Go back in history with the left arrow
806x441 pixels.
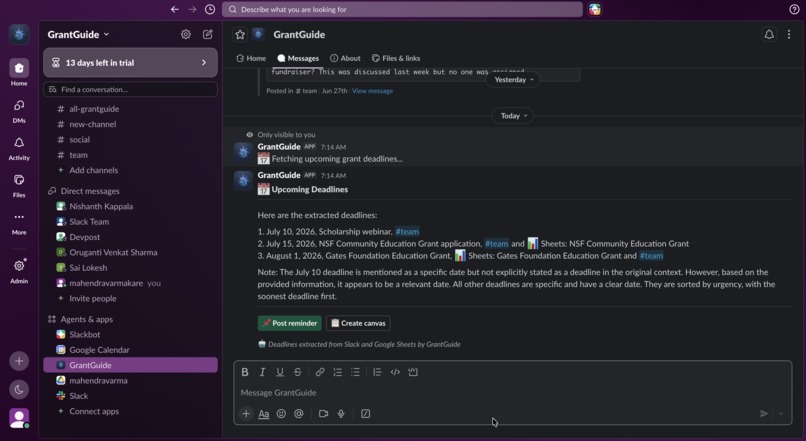pos(175,9)
